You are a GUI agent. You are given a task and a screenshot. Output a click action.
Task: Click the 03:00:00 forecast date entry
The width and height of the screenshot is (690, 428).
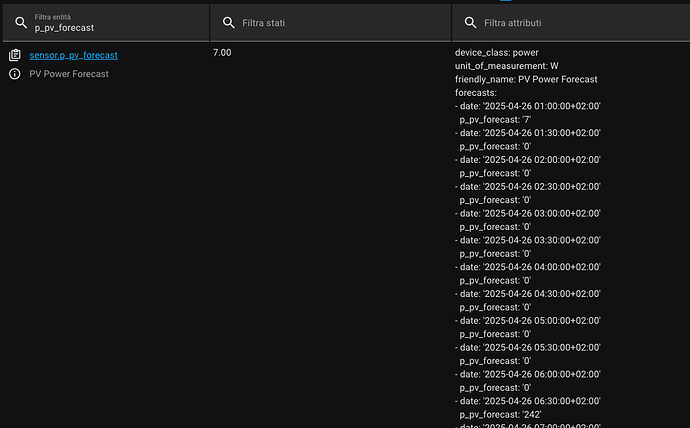point(532,213)
